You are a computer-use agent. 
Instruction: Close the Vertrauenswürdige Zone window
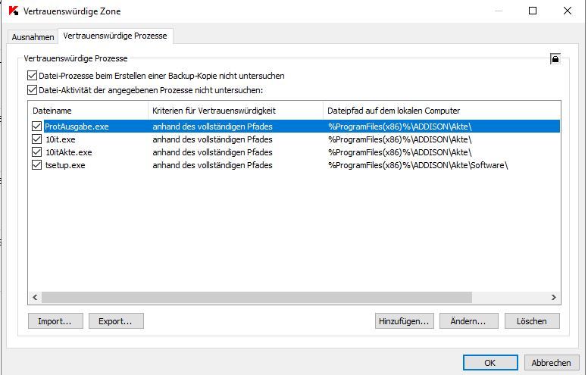[x=568, y=11]
